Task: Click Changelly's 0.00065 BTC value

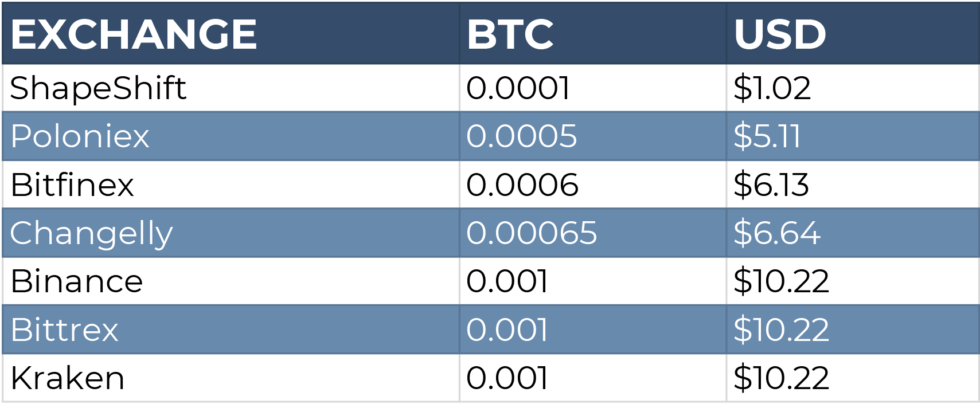Action: (x=532, y=233)
